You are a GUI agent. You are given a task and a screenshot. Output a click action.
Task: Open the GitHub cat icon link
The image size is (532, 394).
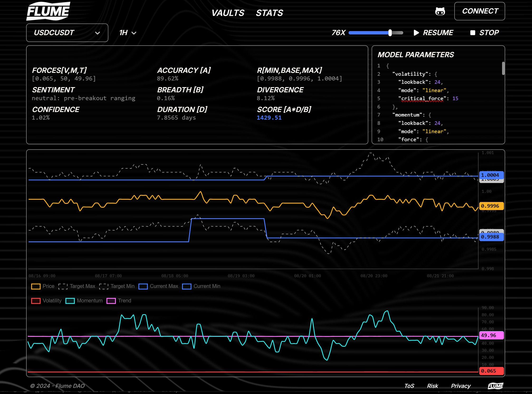click(x=440, y=11)
